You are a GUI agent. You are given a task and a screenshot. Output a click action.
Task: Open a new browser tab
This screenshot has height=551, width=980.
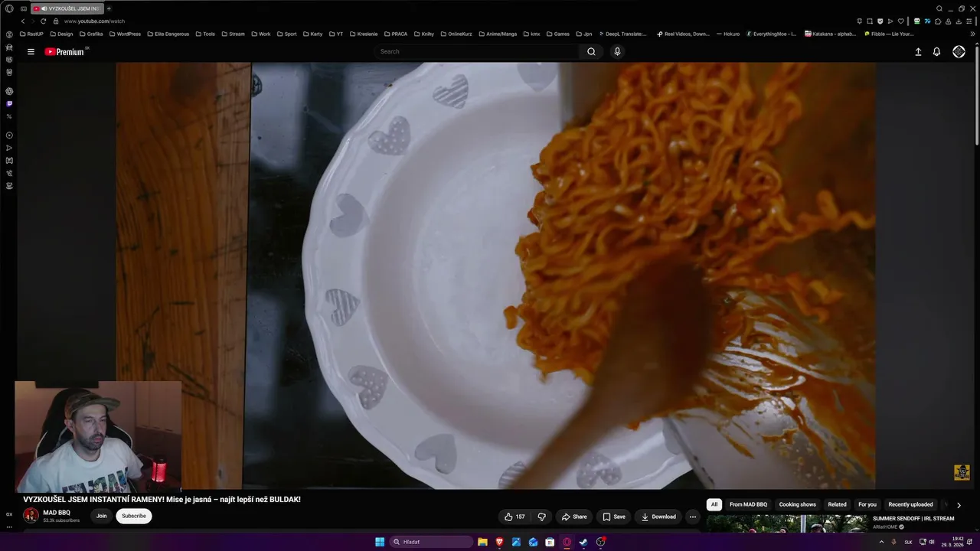pyautogui.click(x=109, y=8)
